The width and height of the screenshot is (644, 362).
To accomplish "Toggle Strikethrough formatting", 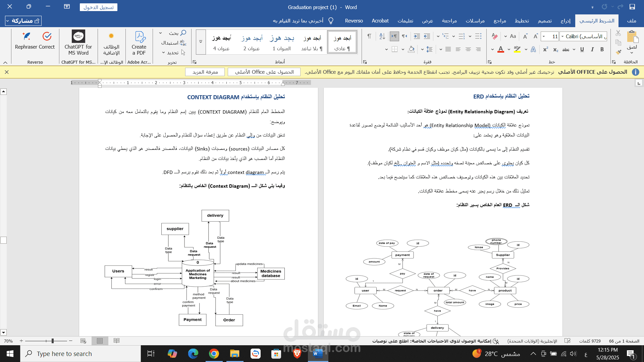I will [566, 50].
